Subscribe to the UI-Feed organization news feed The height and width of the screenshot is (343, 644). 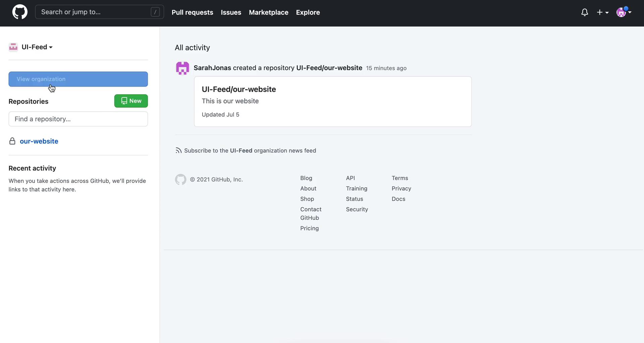(x=250, y=151)
